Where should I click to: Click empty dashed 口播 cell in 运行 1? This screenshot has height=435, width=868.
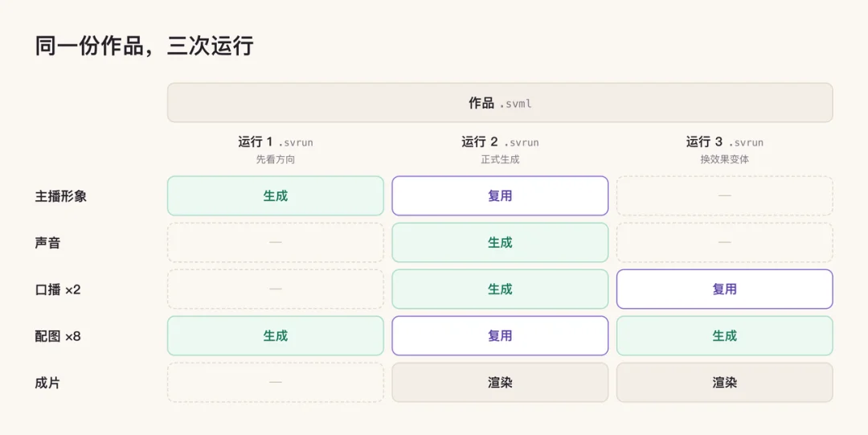[276, 289]
